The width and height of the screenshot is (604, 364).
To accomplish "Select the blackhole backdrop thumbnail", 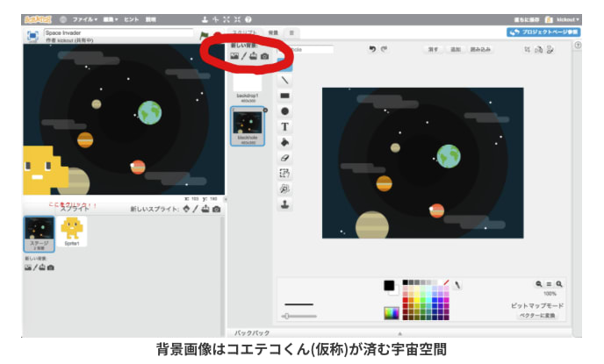I will [x=248, y=126].
